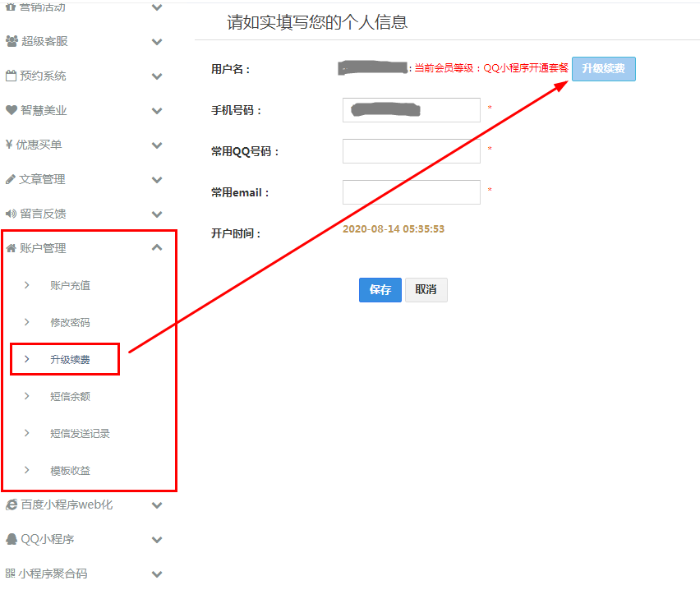Click the 超级客服 people icon
The image size is (700, 599).
click(x=12, y=42)
